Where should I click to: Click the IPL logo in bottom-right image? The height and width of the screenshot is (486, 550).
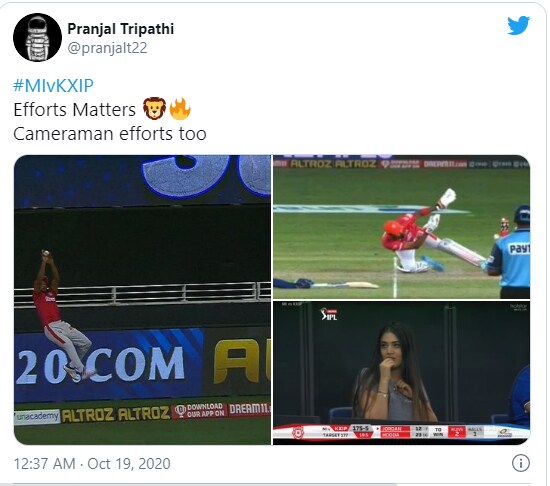(x=329, y=314)
